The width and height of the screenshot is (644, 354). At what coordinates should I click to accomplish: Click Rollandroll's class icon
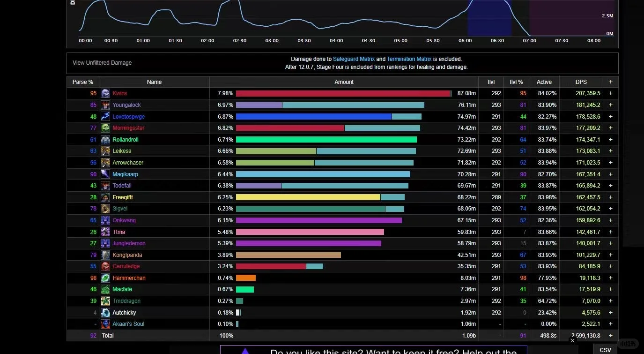click(105, 139)
